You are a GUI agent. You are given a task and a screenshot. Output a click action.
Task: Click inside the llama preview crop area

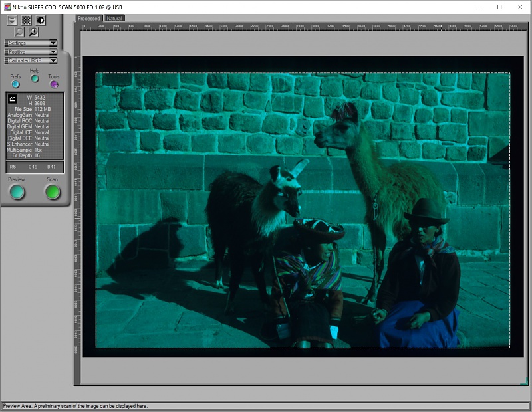303,209
